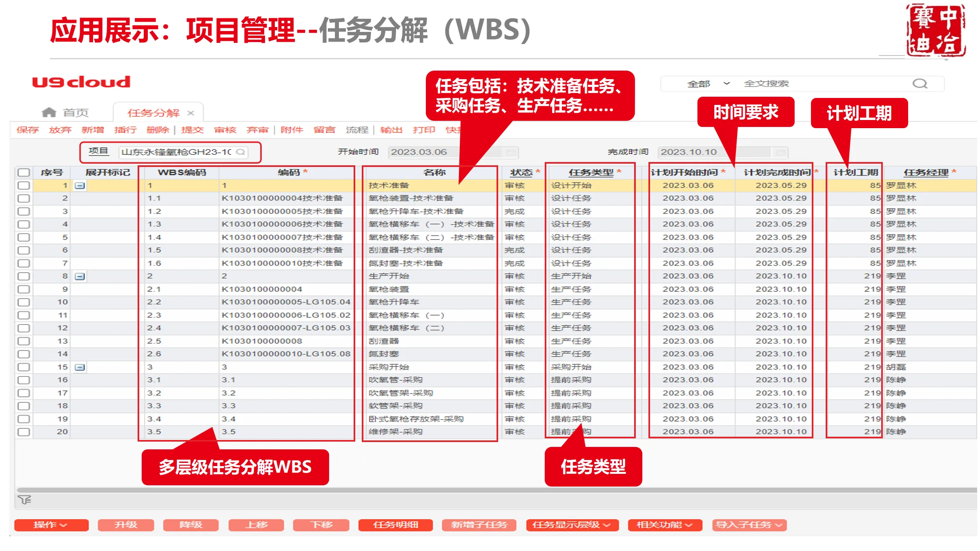Collapse the 采购开始 row 15 group
The height and width of the screenshot is (551, 980).
pyautogui.click(x=80, y=367)
